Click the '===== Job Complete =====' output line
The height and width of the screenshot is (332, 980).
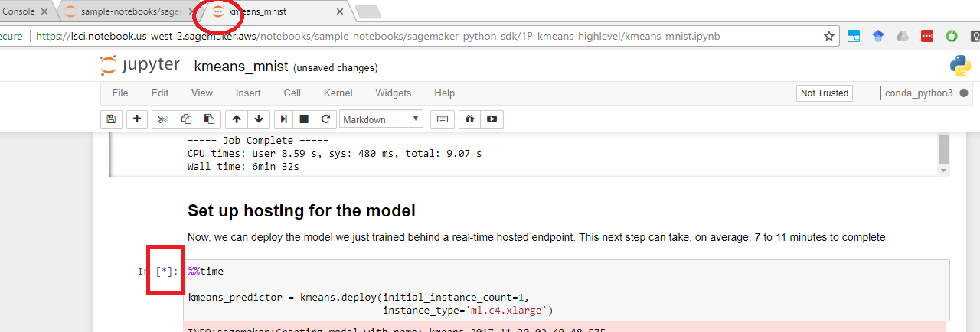click(x=258, y=141)
